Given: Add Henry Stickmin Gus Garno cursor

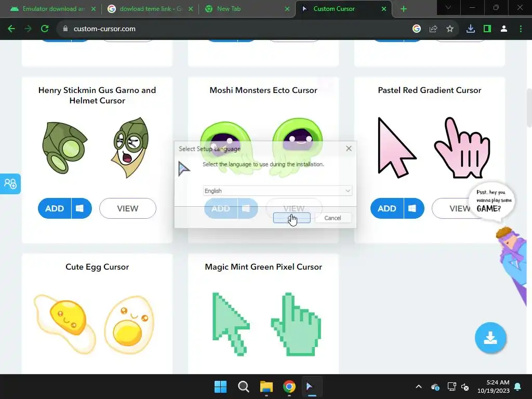Looking at the screenshot, I should coord(55,208).
